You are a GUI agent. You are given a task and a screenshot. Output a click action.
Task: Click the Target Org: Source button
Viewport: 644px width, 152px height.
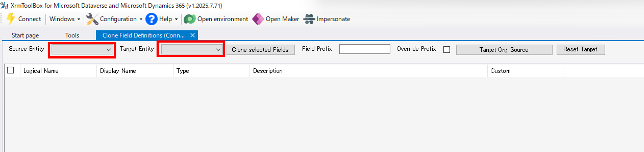coord(504,49)
